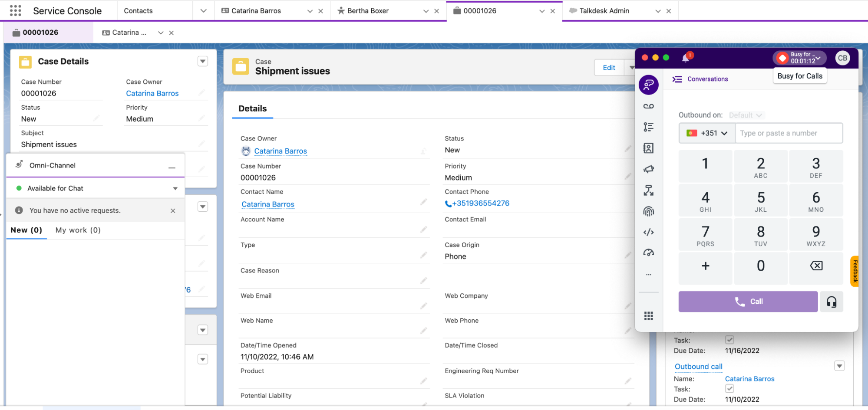The height and width of the screenshot is (410, 868).
Task: Close the Catarina subtab
Action: pos(172,33)
